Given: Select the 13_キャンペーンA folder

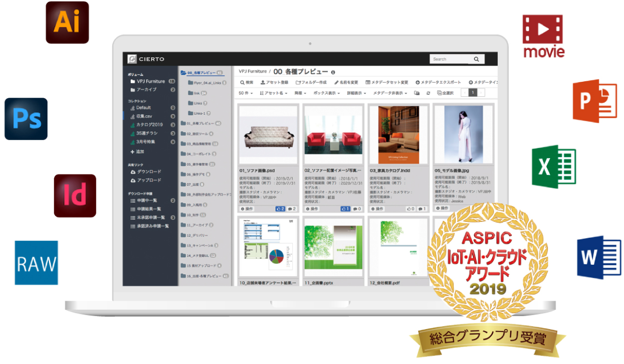Looking at the screenshot, I should click(x=200, y=245).
